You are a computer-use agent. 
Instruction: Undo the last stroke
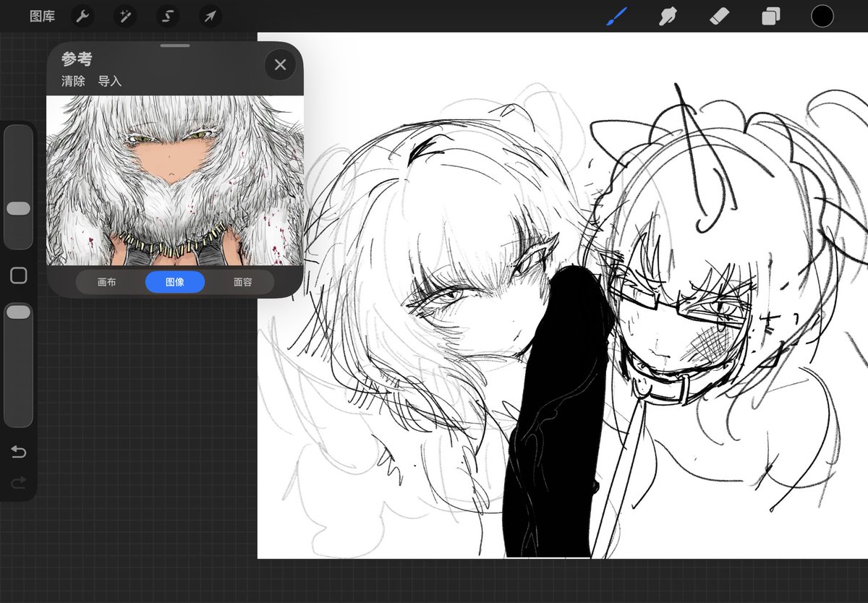pyautogui.click(x=18, y=453)
